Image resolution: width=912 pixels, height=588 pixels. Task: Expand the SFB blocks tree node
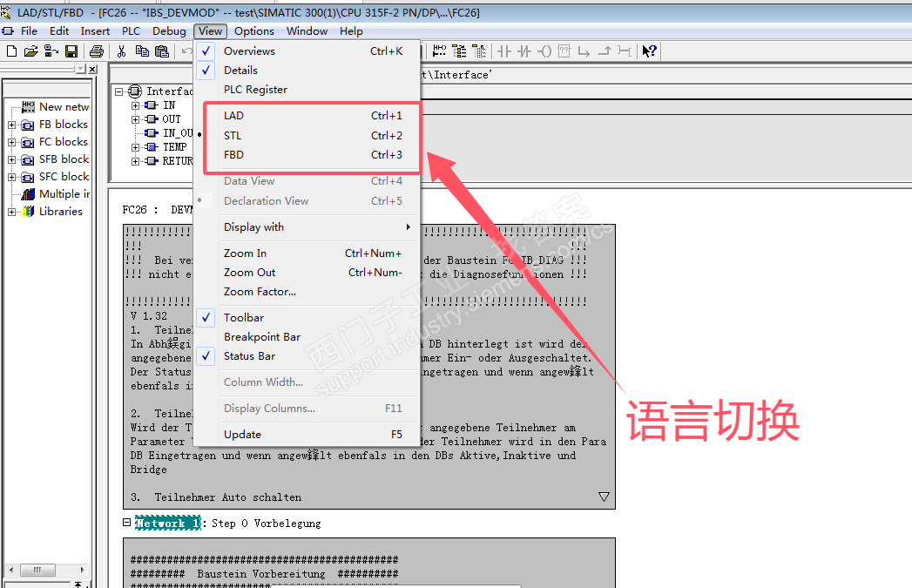[x=11, y=160]
